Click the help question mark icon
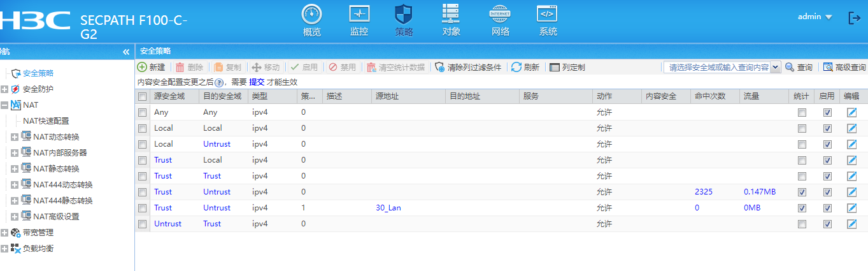This screenshot has width=868, height=271. point(219,83)
